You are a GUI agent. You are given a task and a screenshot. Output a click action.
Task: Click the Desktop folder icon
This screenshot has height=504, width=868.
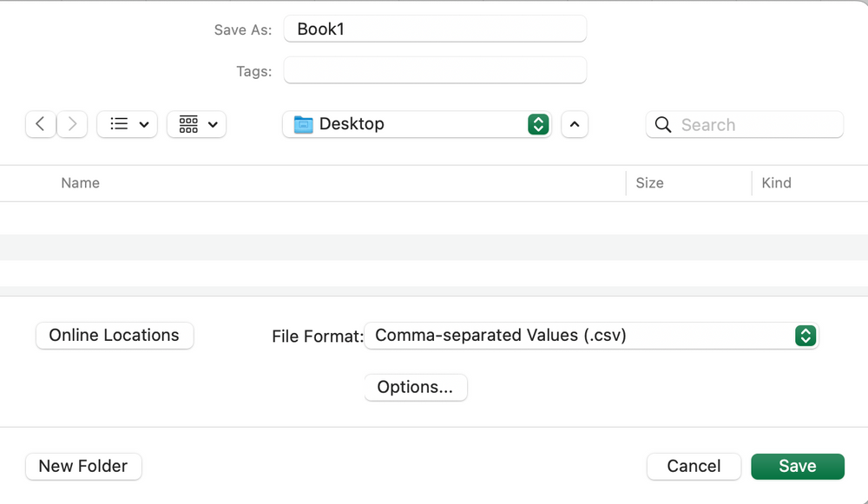[x=304, y=124]
